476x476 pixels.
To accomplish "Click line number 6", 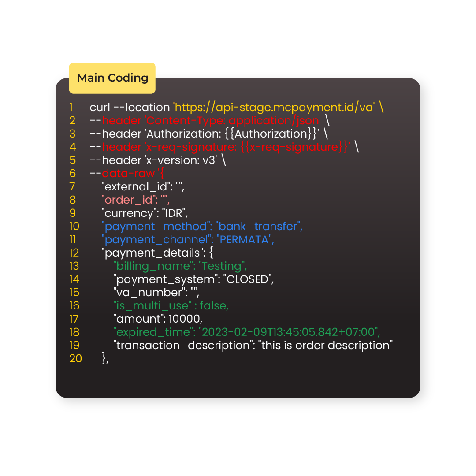I will [x=73, y=174].
